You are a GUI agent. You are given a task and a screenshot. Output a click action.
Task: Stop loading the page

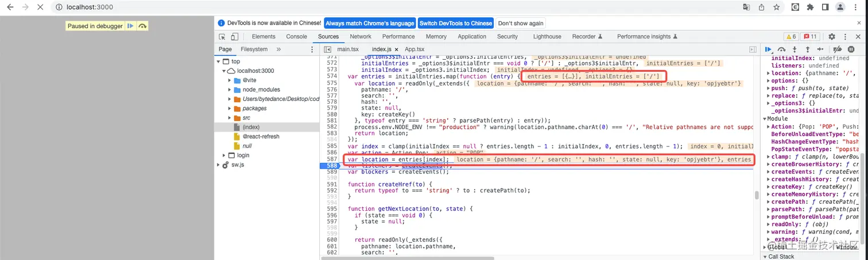point(41,7)
